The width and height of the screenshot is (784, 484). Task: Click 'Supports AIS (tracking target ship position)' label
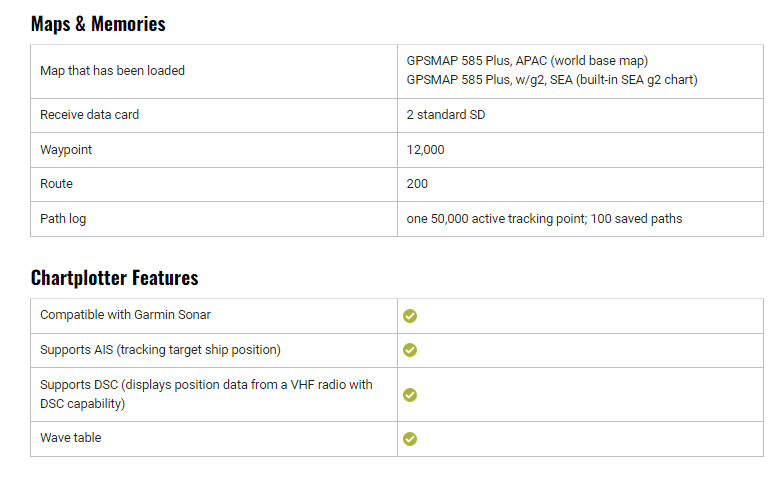point(160,350)
